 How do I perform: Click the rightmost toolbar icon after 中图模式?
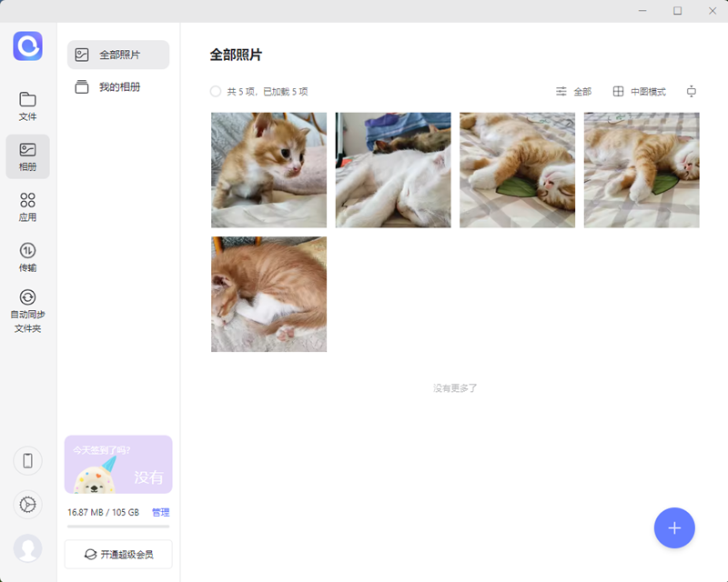click(692, 92)
